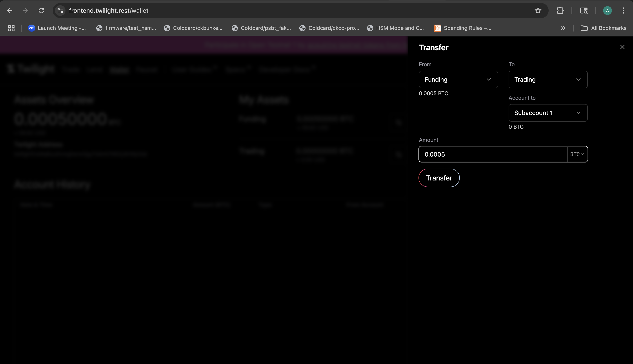
Task: Open the apps grid shortcut
Action: click(11, 28)
